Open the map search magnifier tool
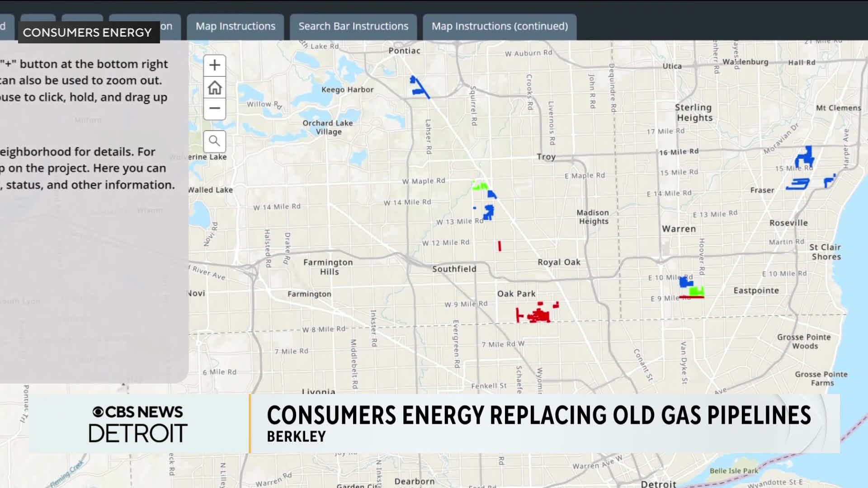Image resolution: width=868 pixels, height=488 pixels. tap(214, 141)
